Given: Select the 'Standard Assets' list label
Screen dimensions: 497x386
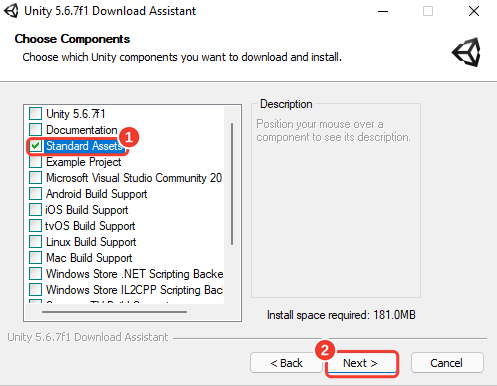Looking at the screenshot, I should click(84, 146).
